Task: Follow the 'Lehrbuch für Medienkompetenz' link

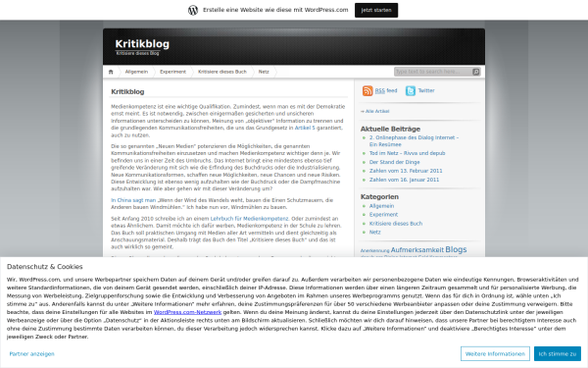Action: click(x=249, y=219)
